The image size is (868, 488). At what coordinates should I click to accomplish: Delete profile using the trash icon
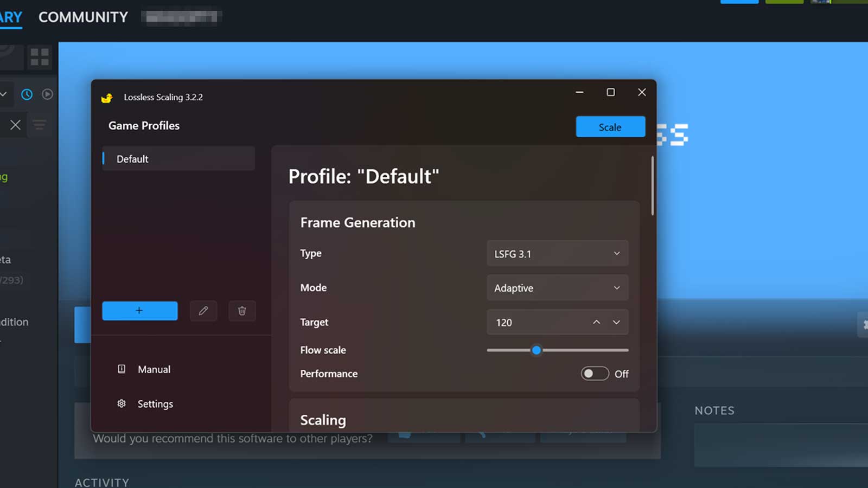coord(242,311)
